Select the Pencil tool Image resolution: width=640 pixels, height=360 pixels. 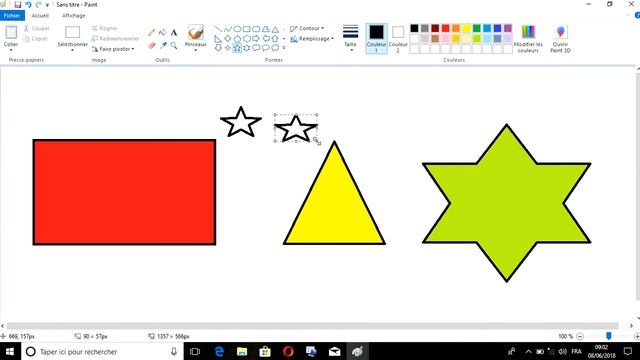point(151,32)
